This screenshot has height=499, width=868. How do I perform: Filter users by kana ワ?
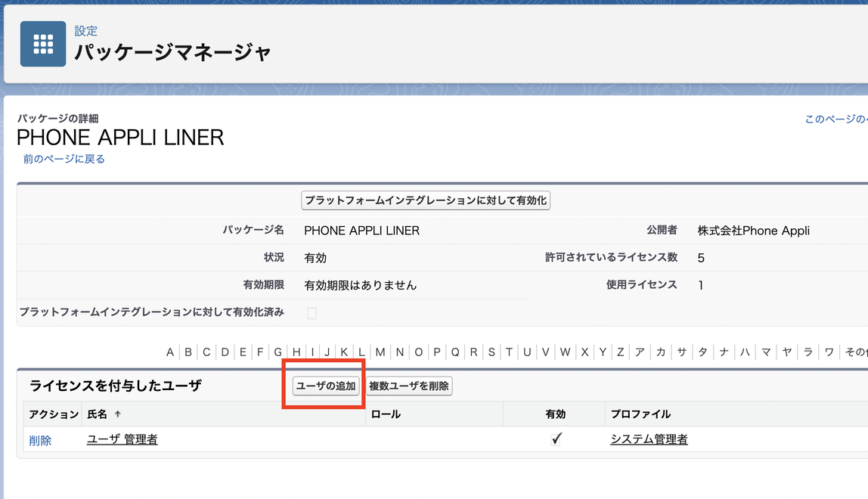click(829, 352)
